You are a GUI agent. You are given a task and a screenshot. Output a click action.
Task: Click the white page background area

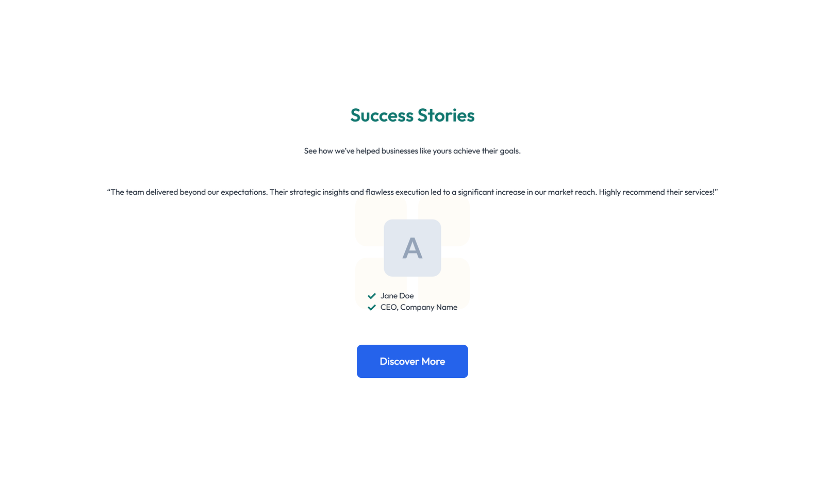click(x=155, y=438)
